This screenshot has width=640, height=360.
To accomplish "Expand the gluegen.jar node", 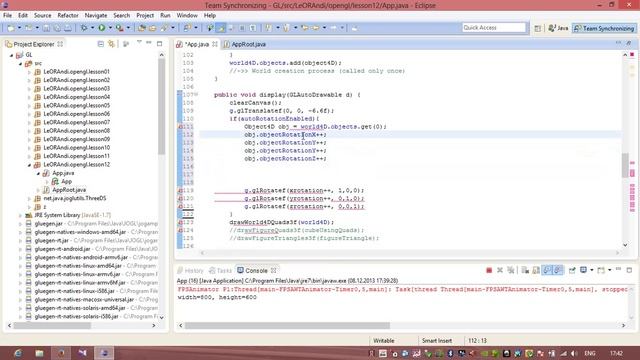I will [x=20, y=224].
